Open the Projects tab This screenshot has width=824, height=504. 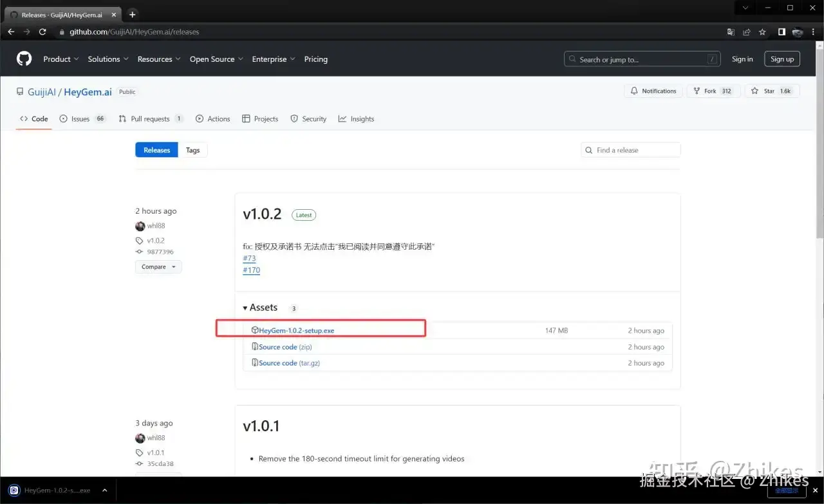point(260,118)
